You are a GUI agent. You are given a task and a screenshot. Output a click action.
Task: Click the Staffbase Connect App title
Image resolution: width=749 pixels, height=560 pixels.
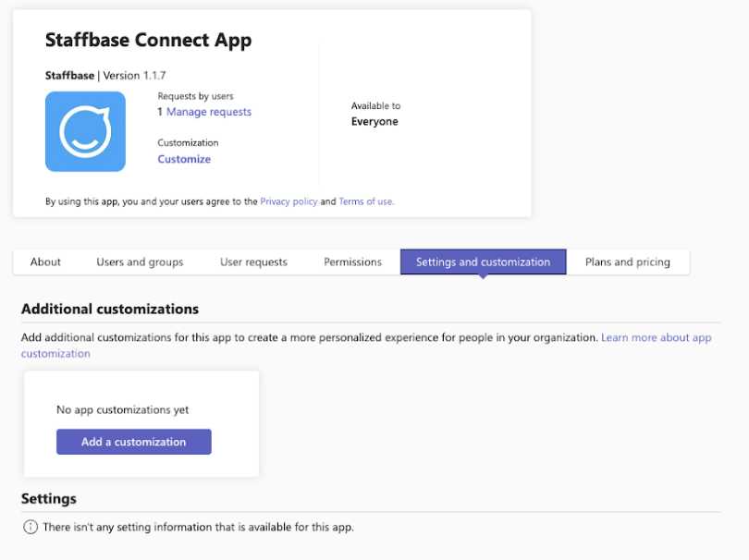(148, 40)
